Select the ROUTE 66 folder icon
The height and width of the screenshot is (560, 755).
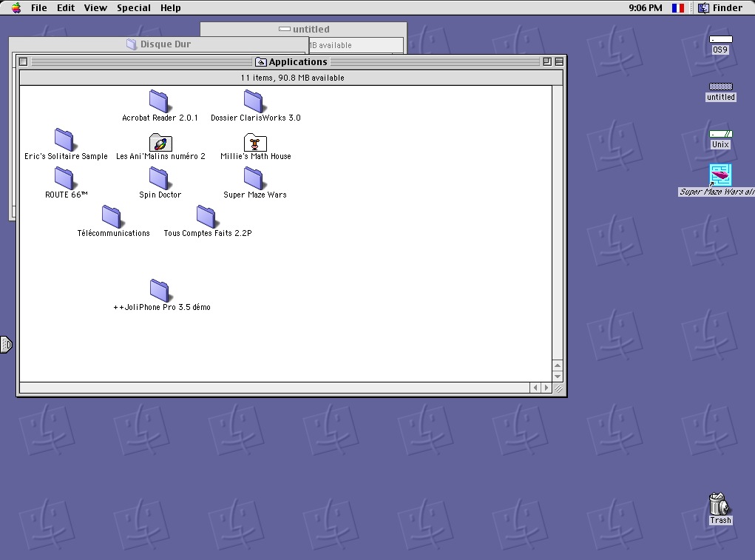64,178
